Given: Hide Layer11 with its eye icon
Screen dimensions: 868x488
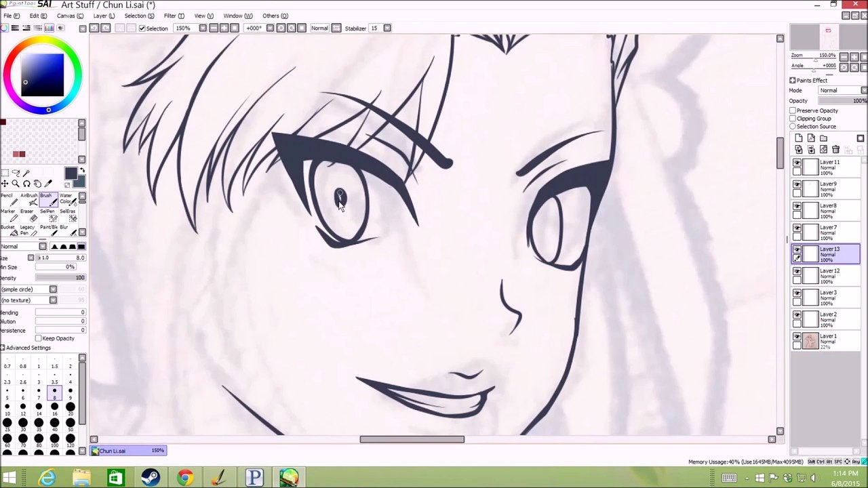Looking at the screenshot, I should 797,163.
